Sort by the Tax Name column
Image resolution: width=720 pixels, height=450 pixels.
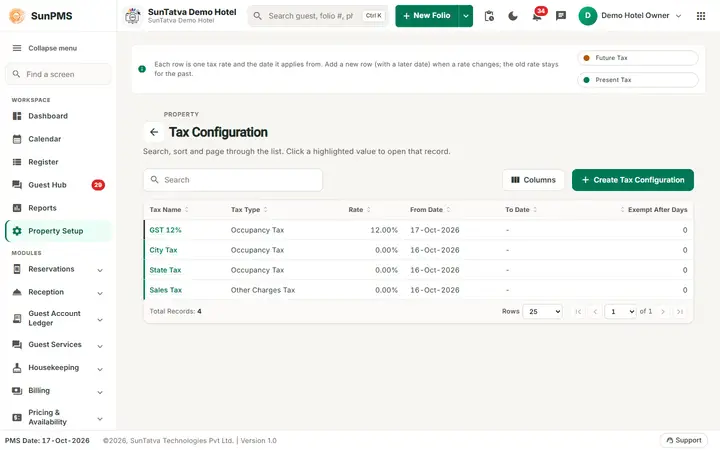169,210
